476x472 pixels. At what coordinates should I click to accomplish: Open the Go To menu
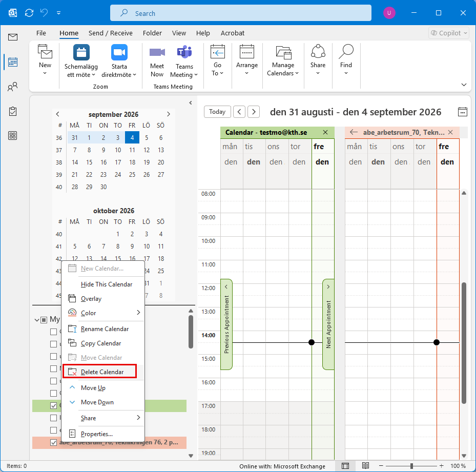[x=217, y=60]
